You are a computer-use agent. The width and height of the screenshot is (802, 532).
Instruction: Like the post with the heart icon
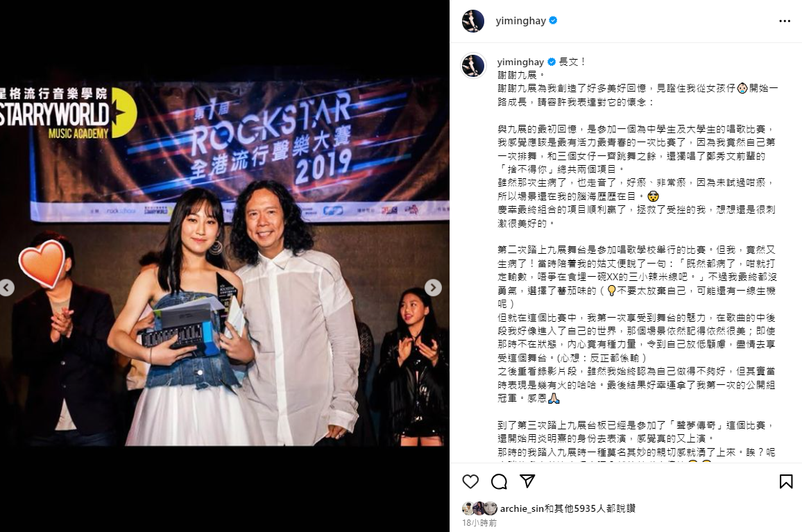(x=470, y=481)
